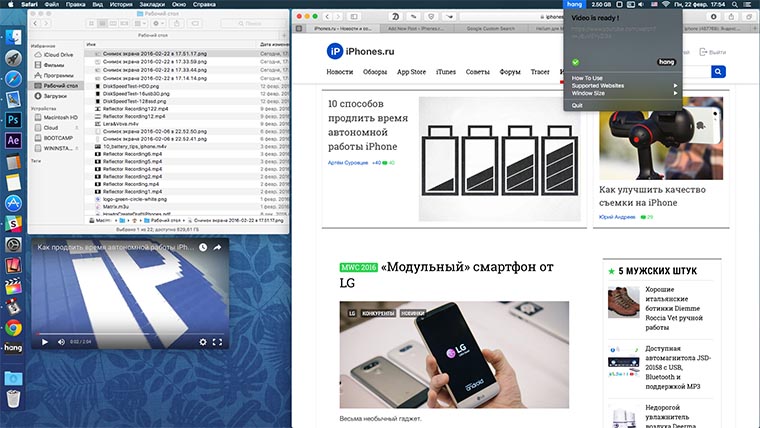Enter fullscreen in the floating video player
Image resolution: width=760 pixels, height=428 pixels.
tap(217, 342)
